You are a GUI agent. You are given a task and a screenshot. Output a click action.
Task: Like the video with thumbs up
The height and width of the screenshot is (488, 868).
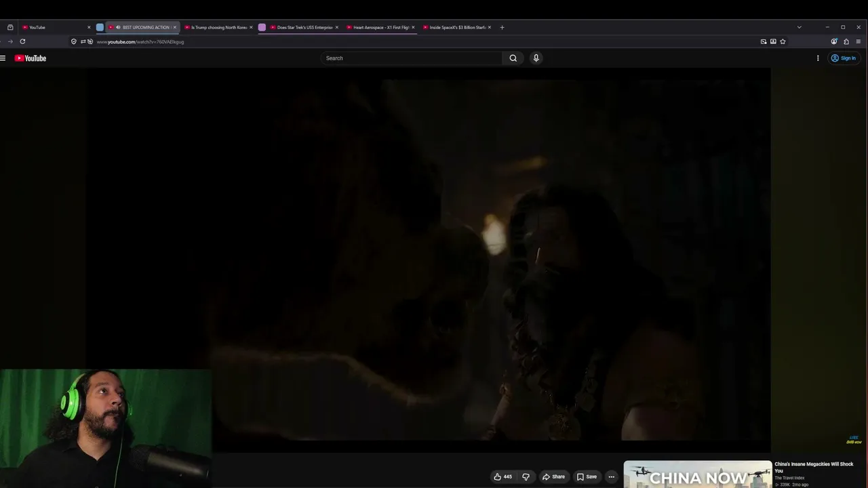click(x=502, y=476)
